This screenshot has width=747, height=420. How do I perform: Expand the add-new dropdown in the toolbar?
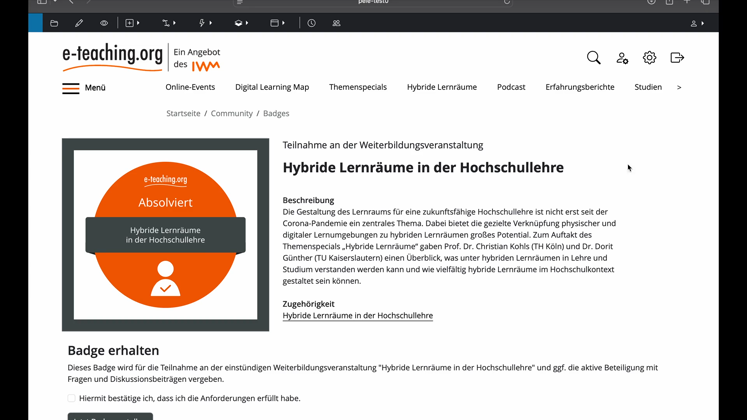[132, 23]
